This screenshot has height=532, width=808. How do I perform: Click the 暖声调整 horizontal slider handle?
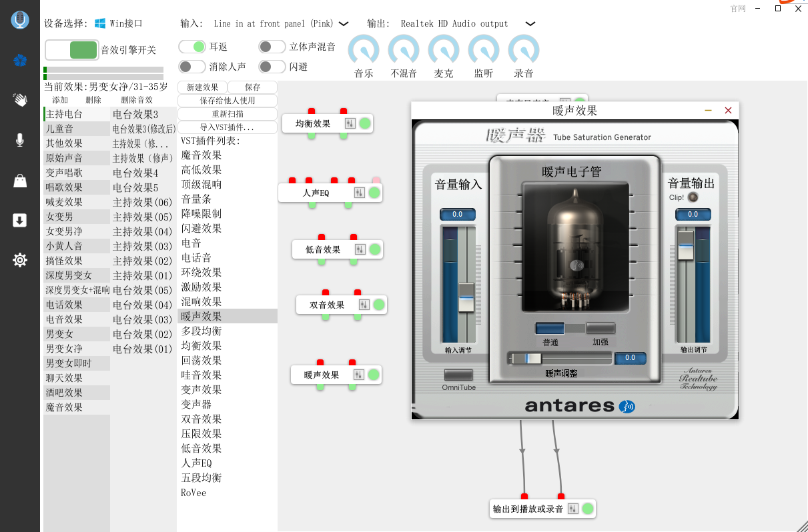pyautogui.click(x=527, y=359)
